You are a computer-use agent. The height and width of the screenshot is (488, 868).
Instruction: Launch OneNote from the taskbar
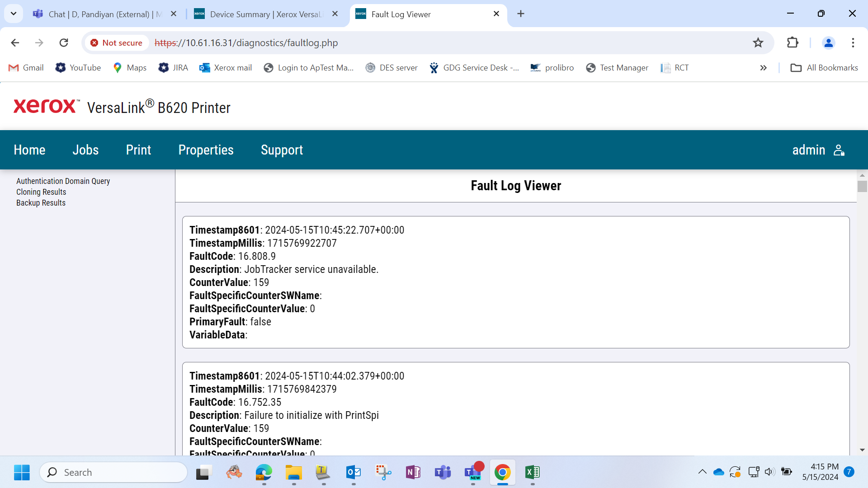(413, 472)
